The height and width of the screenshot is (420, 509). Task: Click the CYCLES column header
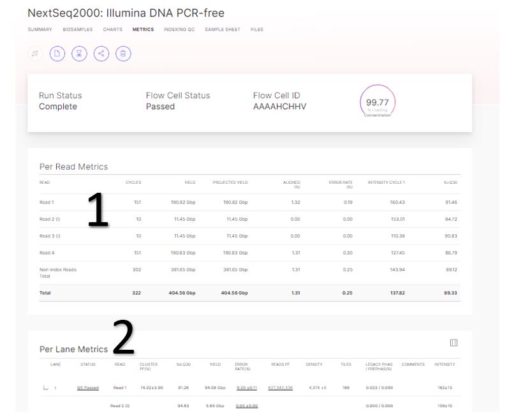(x=133, y=182)
